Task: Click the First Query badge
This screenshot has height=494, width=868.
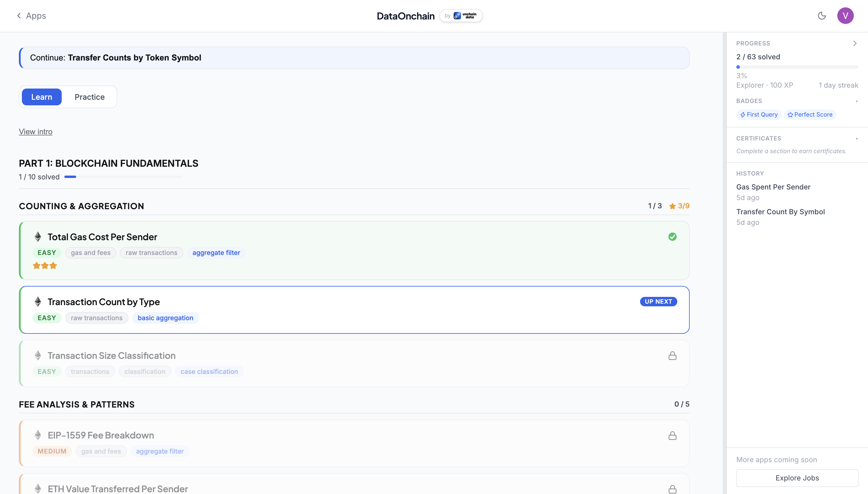Action: coord(759,115)
